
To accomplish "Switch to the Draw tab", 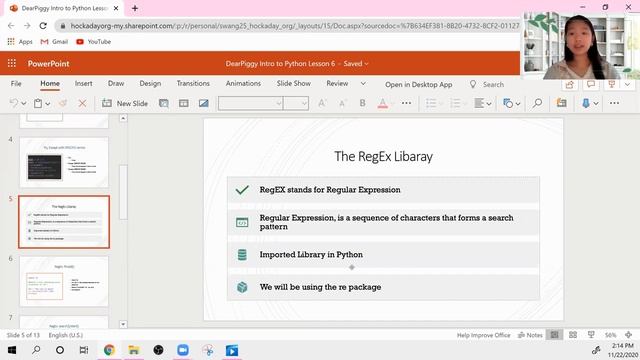I will pyautogui.click(x=116, y=83).
